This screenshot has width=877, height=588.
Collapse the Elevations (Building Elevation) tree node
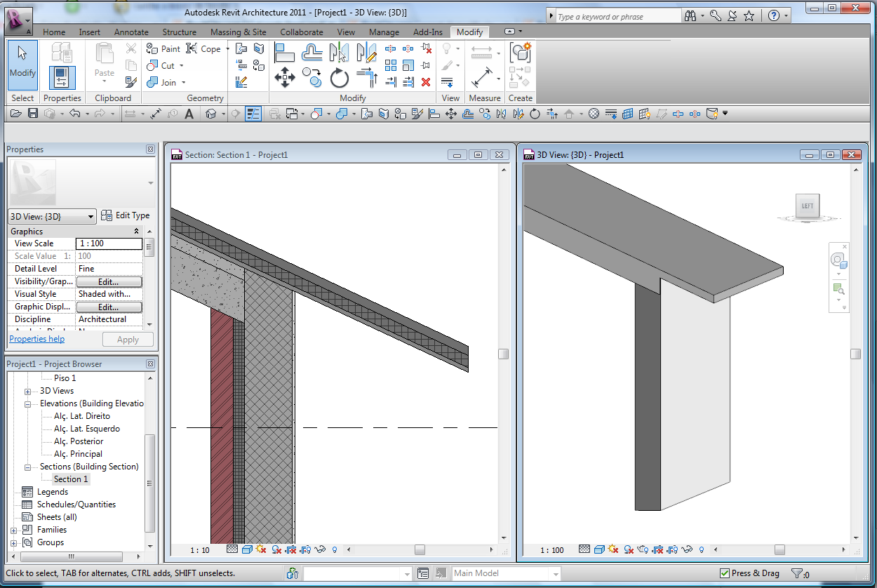click(x=27, y=404)
